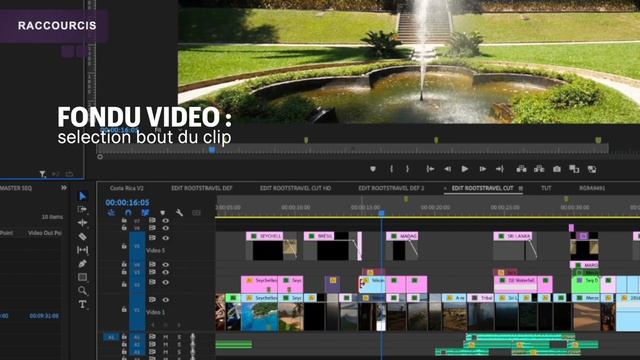The height and width of the screenshot is (360, 640).
Task: Step forward one frame
Action: coord(482,169)
